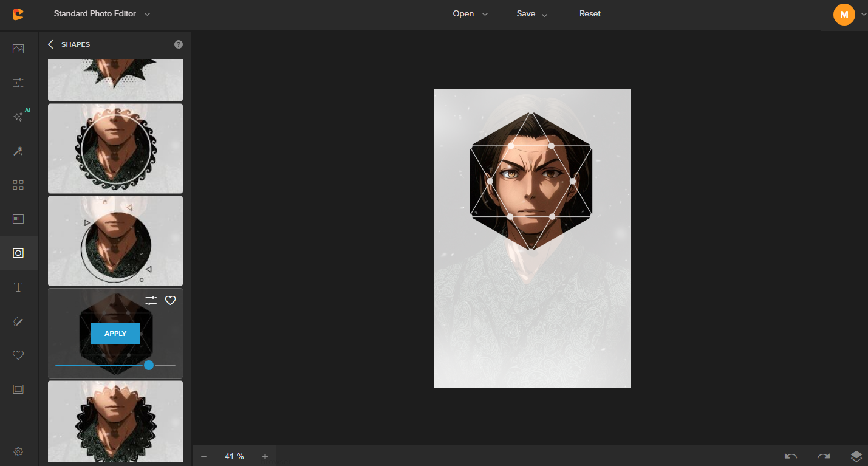
Task: Favorite the hexagon shape with heart
Action: (171, 300)
